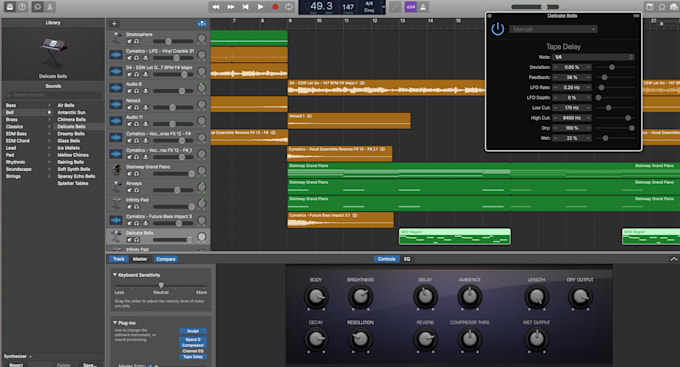Image resolution: width=680 pixels, height=367 pixels.
Task: Turn the REVERB knob in Smart Controls
Action: [x=425, y=339]
